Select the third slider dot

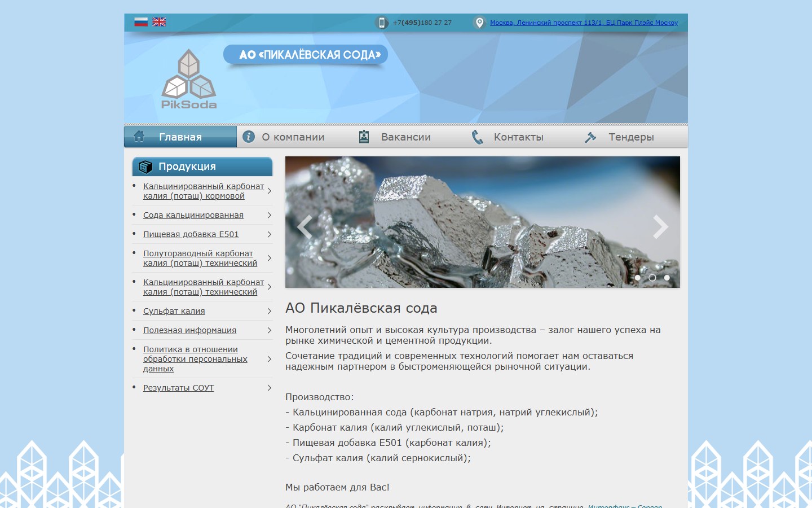coord(667,278)
